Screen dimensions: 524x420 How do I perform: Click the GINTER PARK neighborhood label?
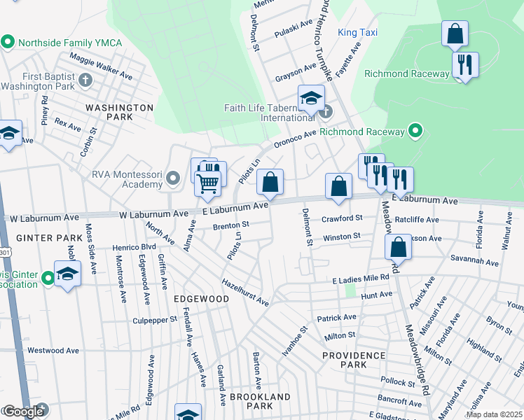(x=50, y=238)
